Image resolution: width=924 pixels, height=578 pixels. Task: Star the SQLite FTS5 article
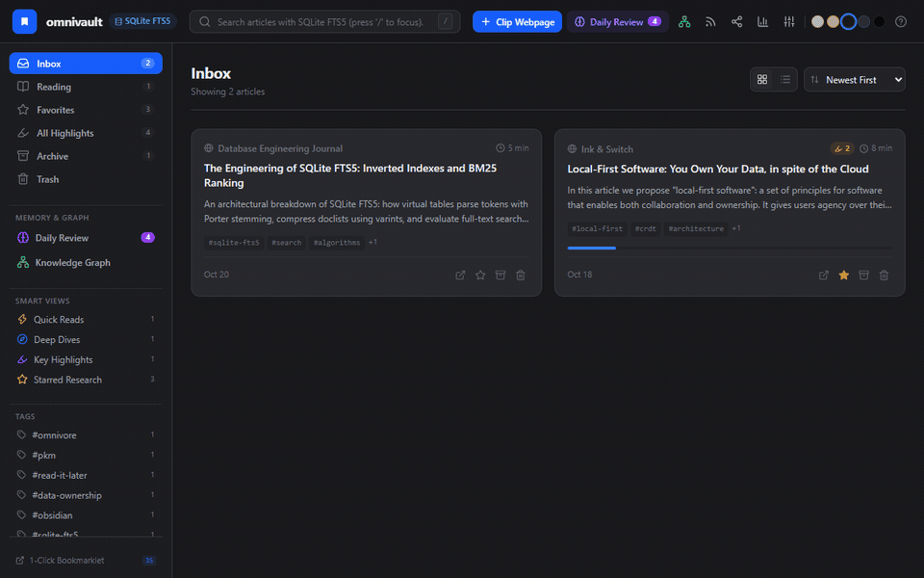[480, 275]
